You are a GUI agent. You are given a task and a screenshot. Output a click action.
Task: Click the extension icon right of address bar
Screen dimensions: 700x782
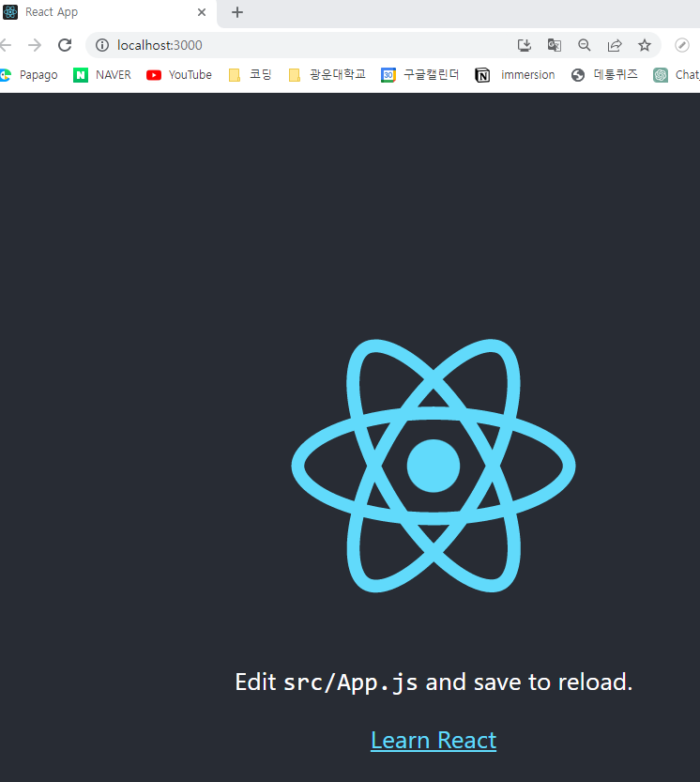click(682, 45)
